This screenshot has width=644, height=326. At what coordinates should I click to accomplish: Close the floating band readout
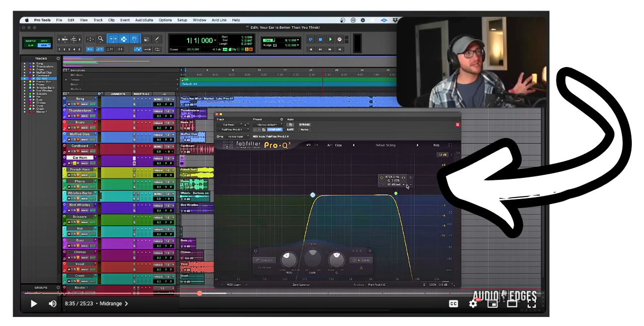pyautogui.click(x=410, y=177)
